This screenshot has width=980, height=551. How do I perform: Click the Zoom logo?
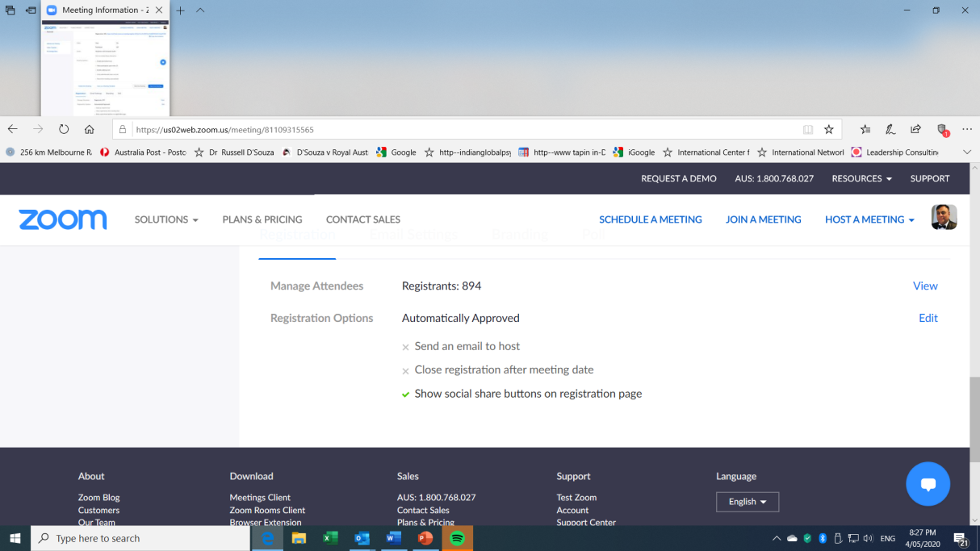tap(63, 219)
